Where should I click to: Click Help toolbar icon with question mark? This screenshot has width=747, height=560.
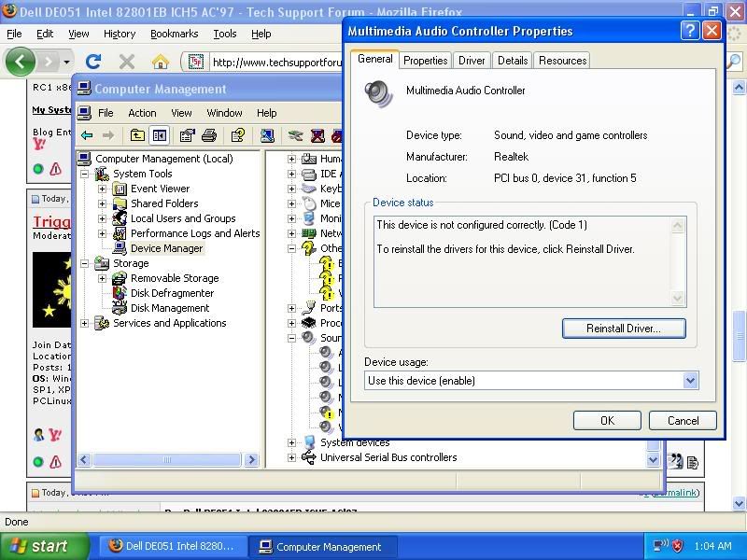238,135
